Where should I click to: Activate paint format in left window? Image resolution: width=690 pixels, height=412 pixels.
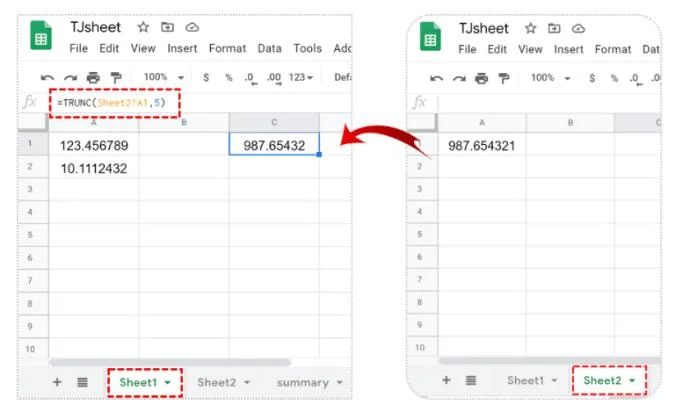tap(116, 78)
